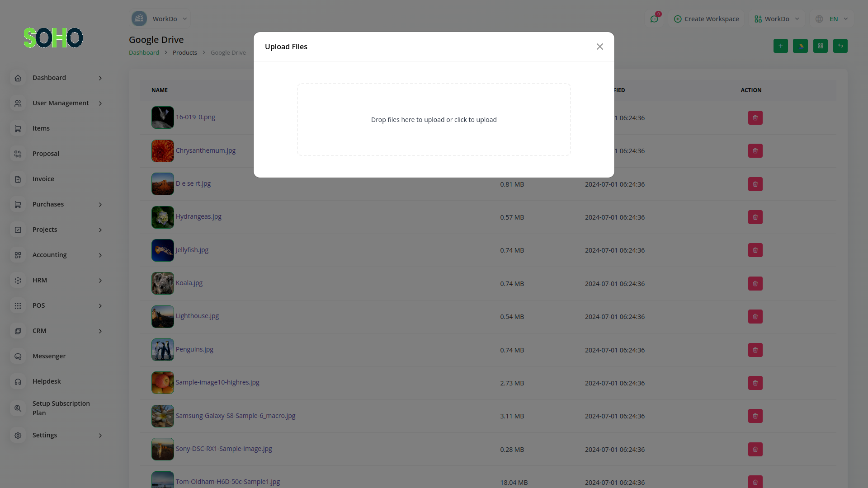868x488 pixels.
Task: Open the Lighthouse.jpg thumbnail
Action: (163, 317)
